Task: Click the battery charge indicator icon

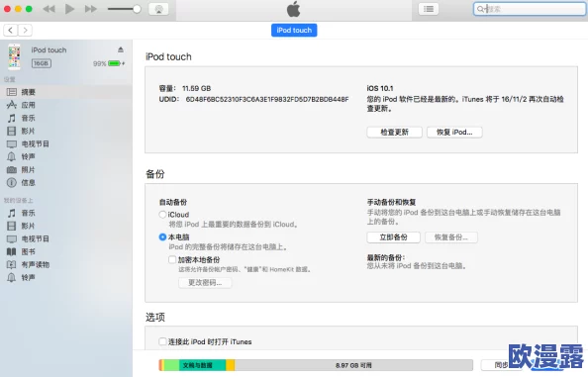Action: coord(115,63)
